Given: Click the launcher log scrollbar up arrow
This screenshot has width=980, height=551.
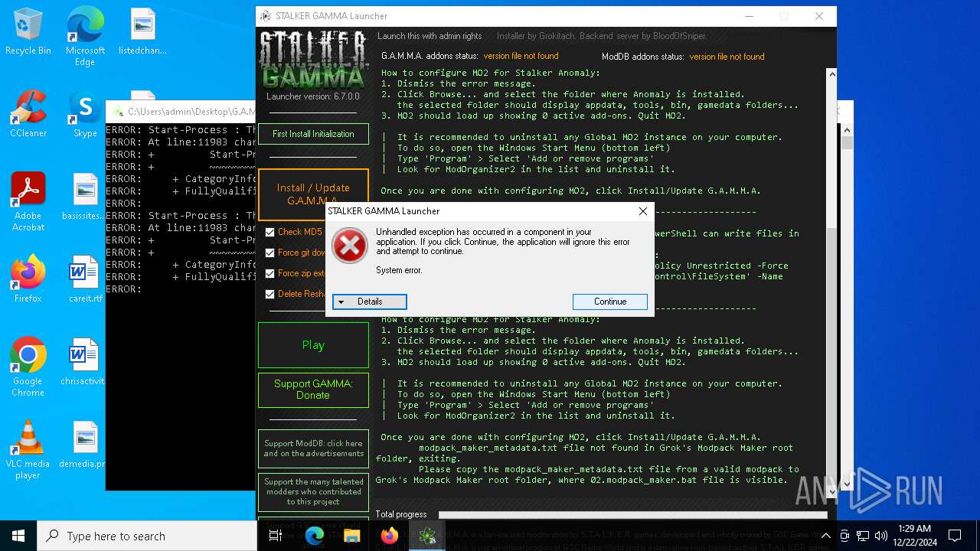Looking at the screenshot, I should [831, 76].
